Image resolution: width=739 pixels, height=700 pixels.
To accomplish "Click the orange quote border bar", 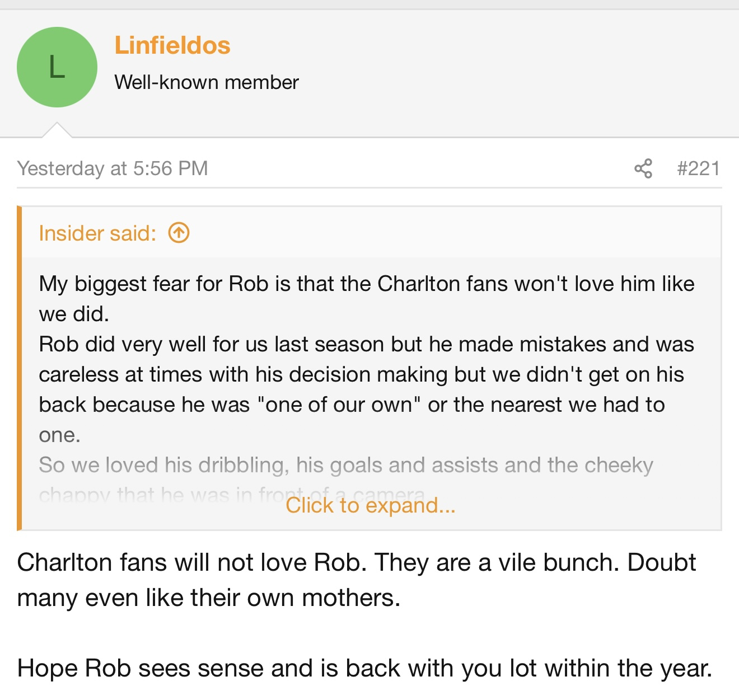I will [x=20, y=368].
